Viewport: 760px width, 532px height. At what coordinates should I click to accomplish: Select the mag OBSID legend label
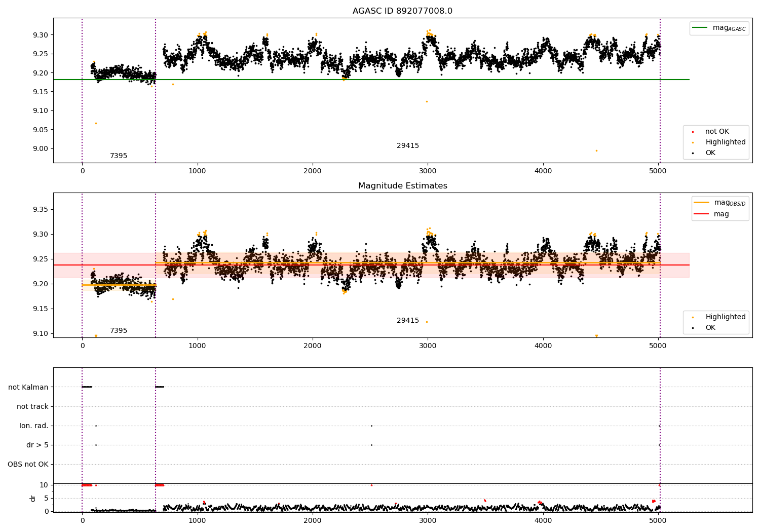(x=730, y=203)
